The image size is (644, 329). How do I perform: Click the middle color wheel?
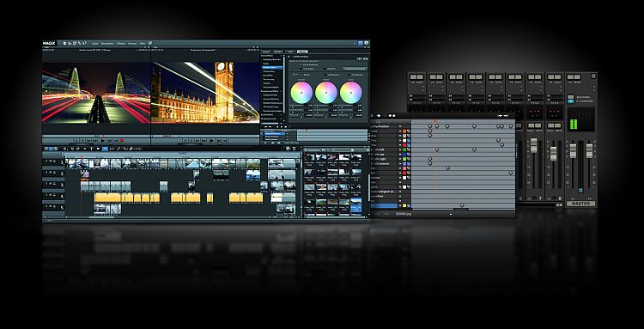(326, 93)
